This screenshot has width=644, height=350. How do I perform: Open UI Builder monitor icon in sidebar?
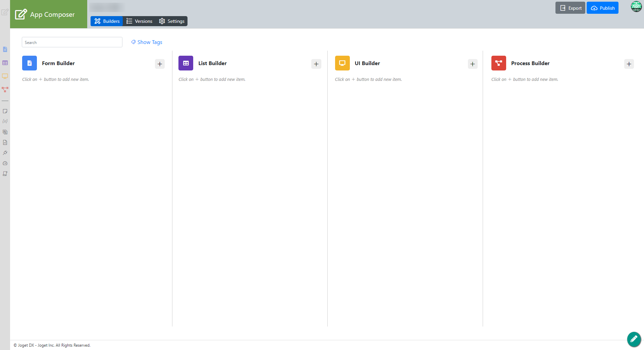pyautogui.click(x=5, y=76)
